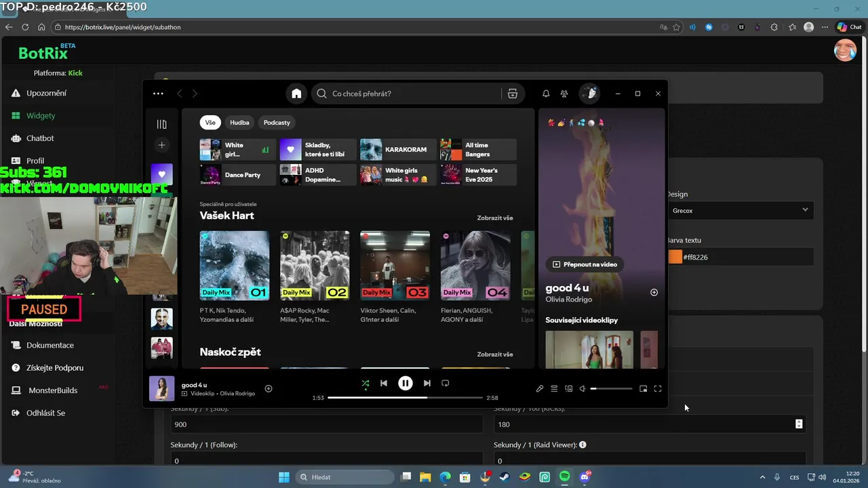
Task: Mute Spotify volume
Action: point(583,388)
